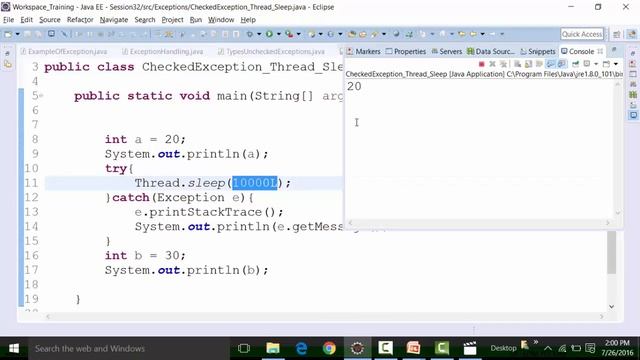Click the Run Last Tool external tools icon
Viewport: 640px width, 360px height.
pyautogui.click(x=289, y=34)
